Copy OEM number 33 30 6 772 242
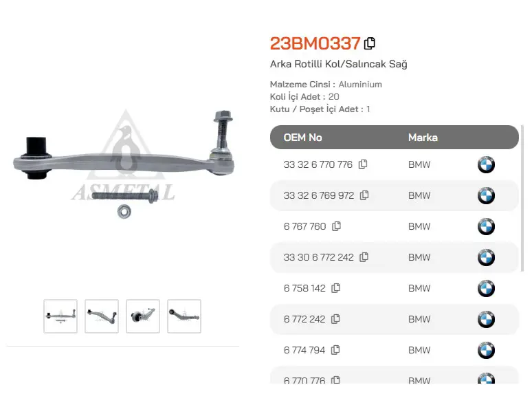This screenshot has height=394, width=532. coord(364,257)
